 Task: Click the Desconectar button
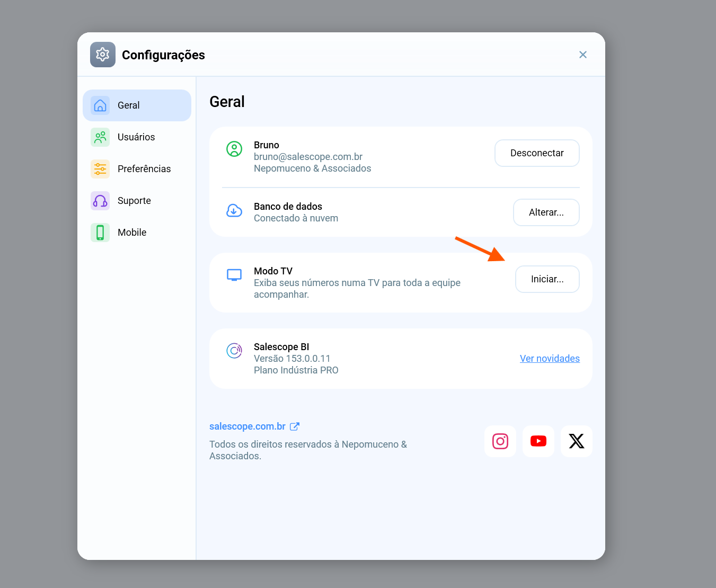pyautogui.click(x=537, y=153)
